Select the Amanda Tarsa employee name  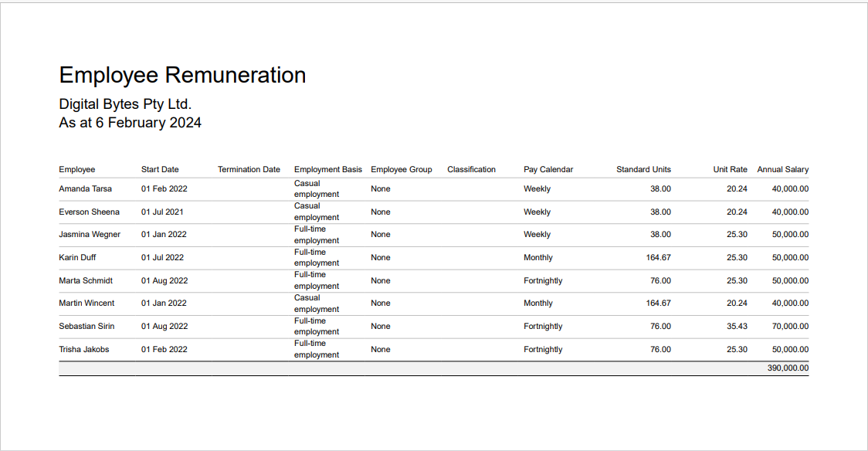tap(86, 189)
